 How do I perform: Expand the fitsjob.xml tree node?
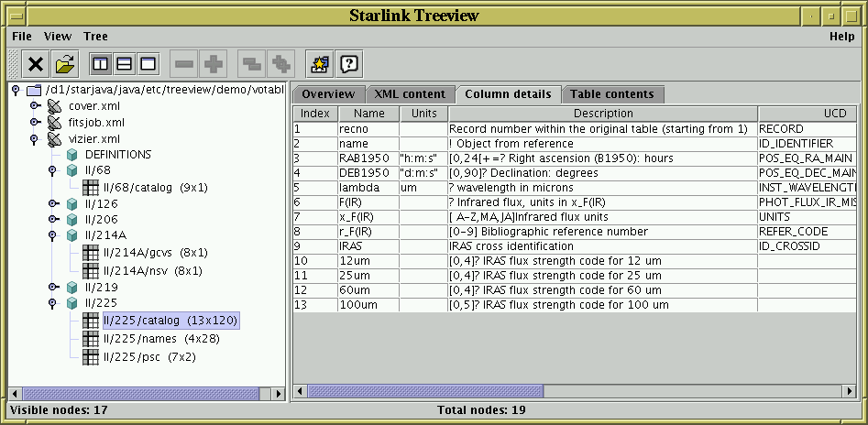(36, 123)
